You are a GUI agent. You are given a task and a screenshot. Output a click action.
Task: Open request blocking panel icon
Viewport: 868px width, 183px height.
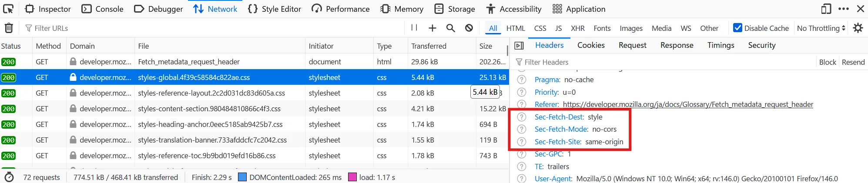click(x=469, y=28)
